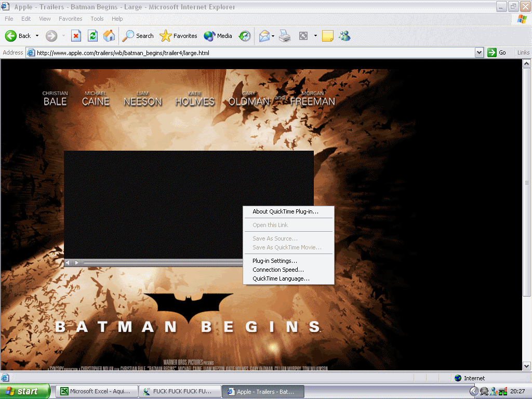Open the Messenger people icon
532x399 pixels.
click(345, 36)
